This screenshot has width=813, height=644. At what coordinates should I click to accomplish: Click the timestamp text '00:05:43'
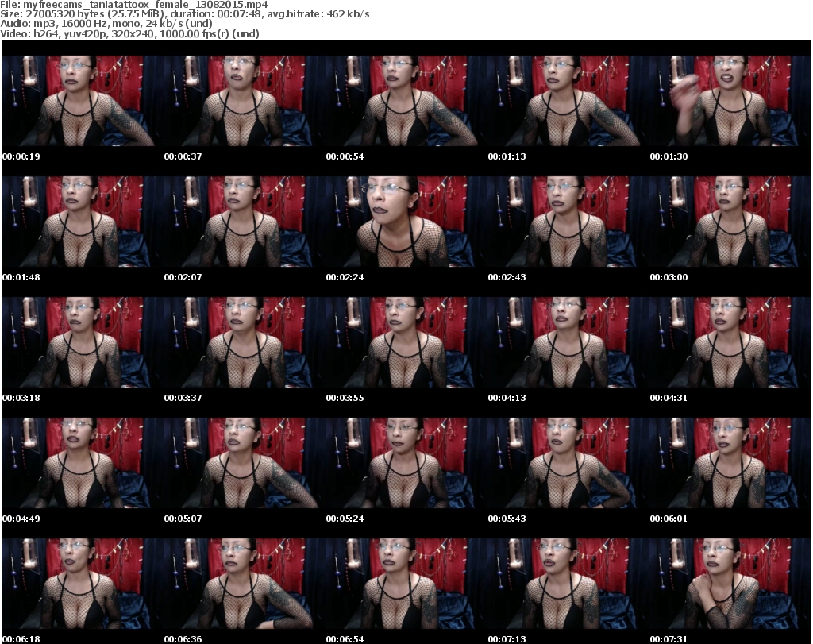pyautogui.click(x=507, y=519)
